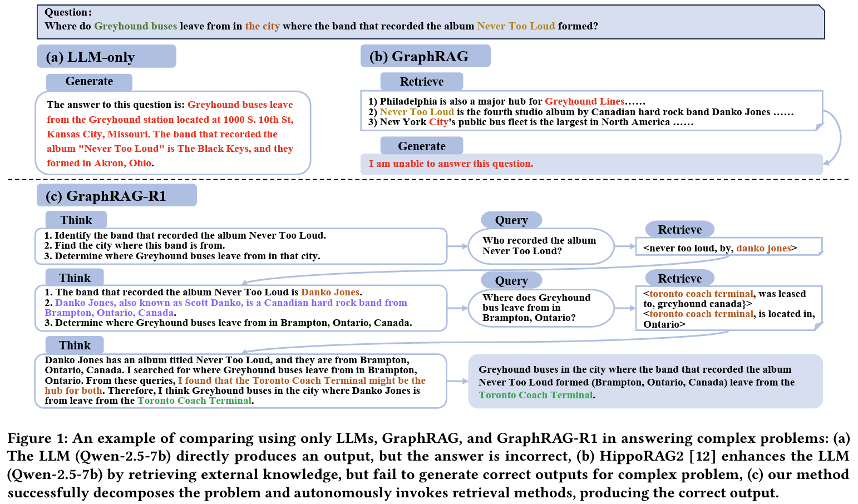Select the "(a) LLM-only" section header
This screenshot has height=504, width=858.
[106, 57]
